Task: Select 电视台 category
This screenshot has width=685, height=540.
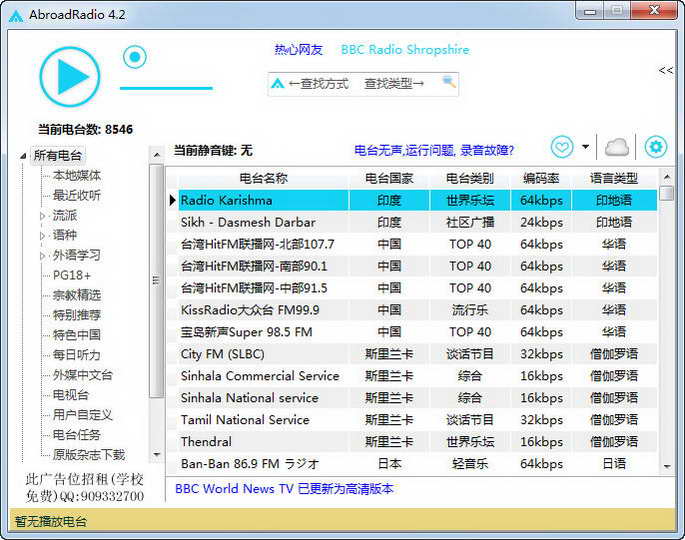Action: (70, 395)
